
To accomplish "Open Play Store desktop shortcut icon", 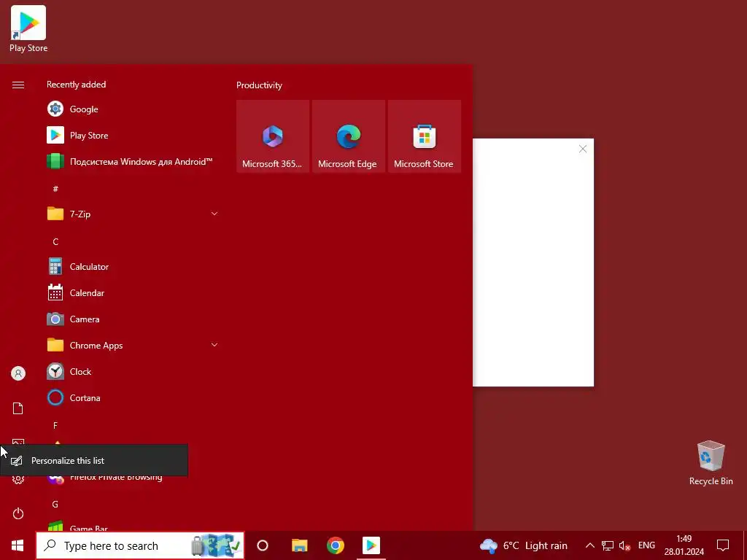I will [28, 28].
